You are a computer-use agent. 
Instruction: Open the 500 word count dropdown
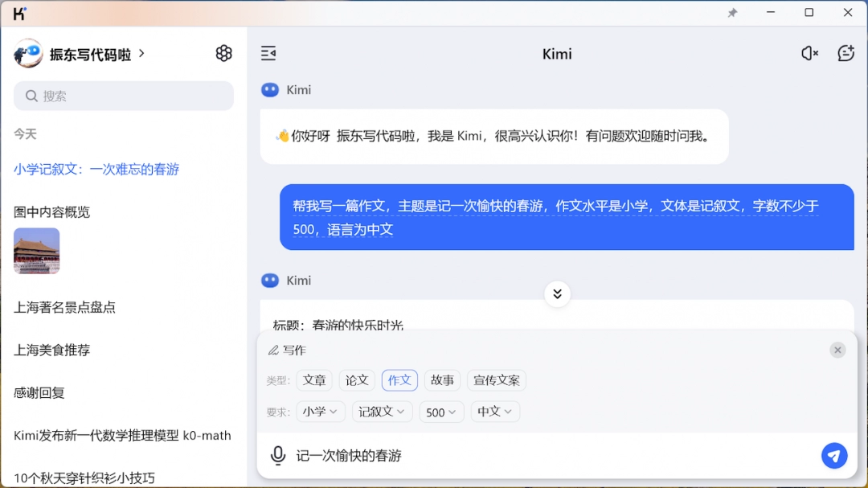(x=441, y=412)
